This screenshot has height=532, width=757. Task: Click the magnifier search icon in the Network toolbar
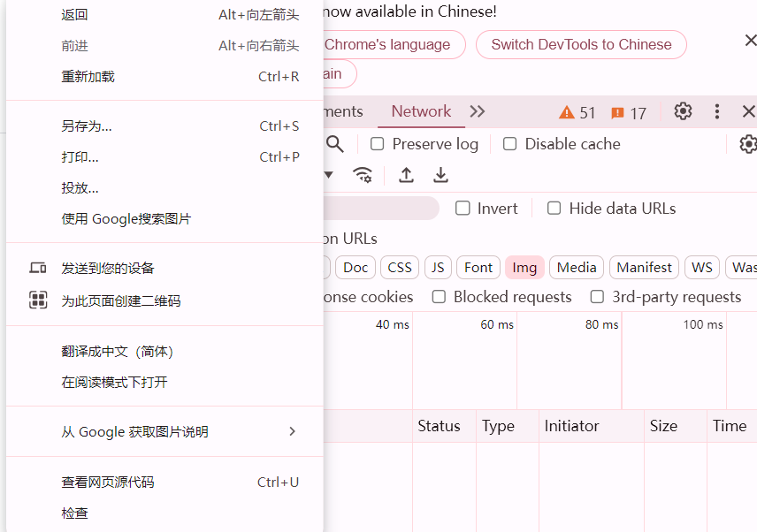[x=335, y=144]
